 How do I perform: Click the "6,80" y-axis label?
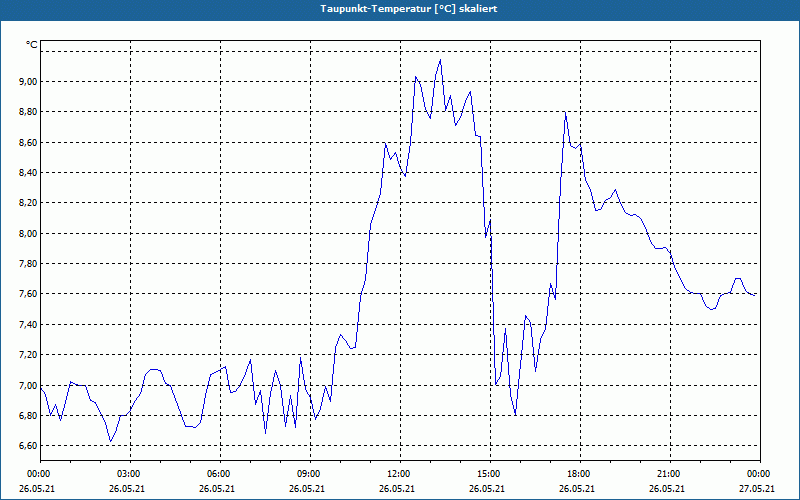click(x=28, y=415)
